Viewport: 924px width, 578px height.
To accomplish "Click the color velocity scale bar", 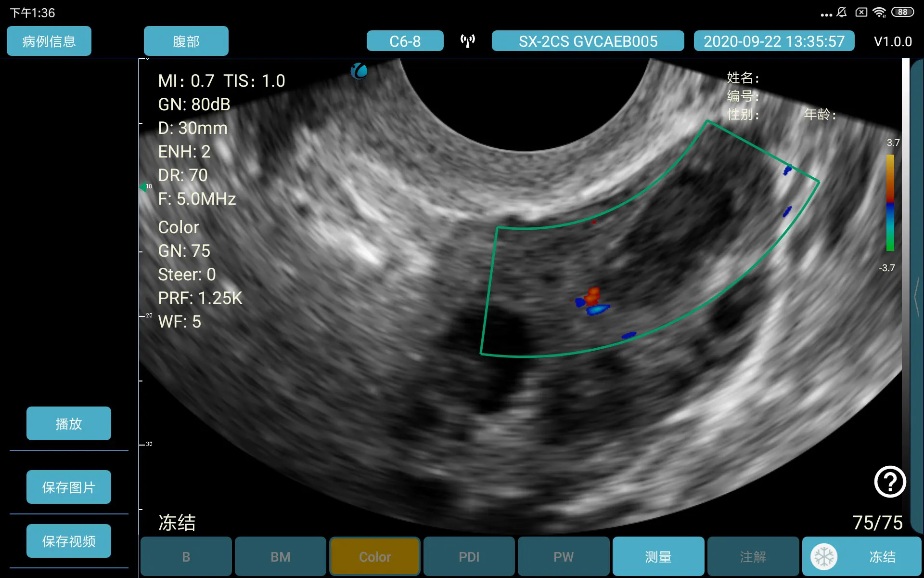I will pyautogui.click(x=890, y=202).
